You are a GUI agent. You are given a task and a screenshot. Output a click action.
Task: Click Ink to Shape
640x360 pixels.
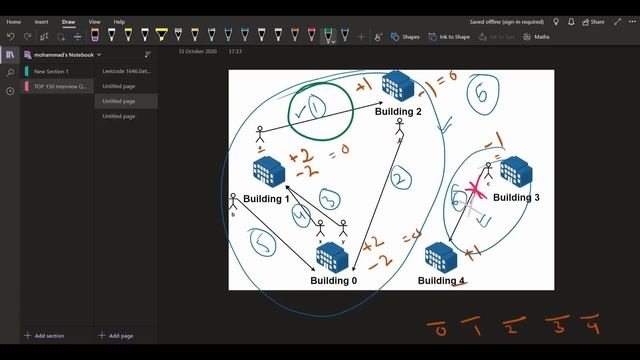click(449, 37)
